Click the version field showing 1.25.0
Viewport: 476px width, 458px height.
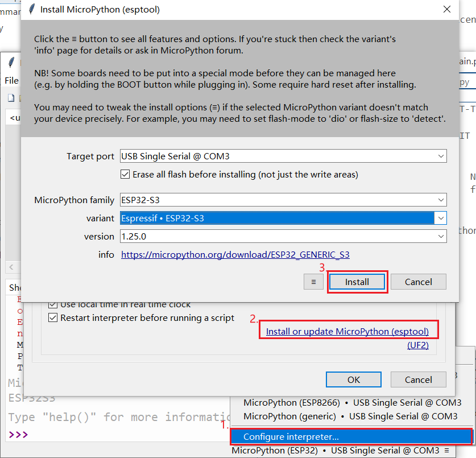[x=283, y=236]
